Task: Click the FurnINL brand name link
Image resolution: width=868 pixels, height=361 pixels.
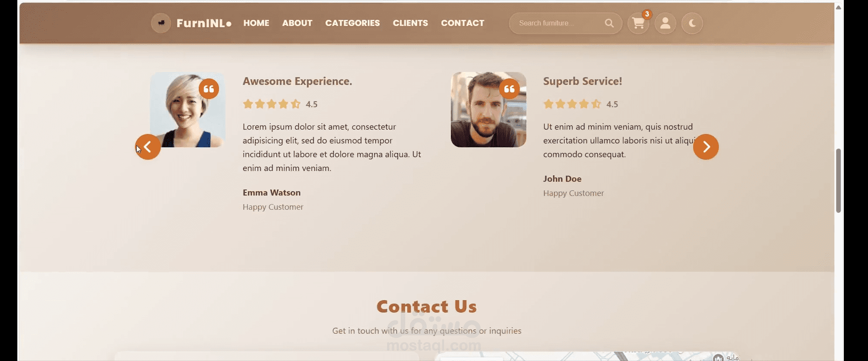Action: click(204, 23)
